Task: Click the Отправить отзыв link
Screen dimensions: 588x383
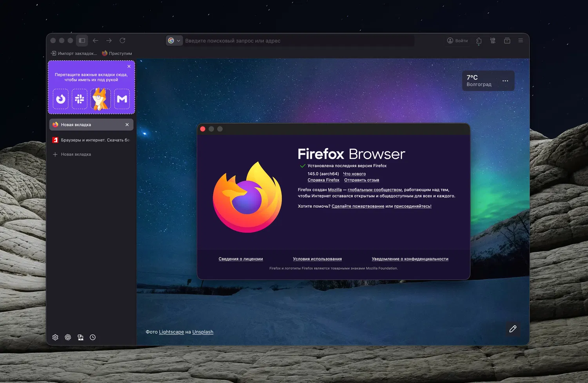Action: click(x=361, y=180)
